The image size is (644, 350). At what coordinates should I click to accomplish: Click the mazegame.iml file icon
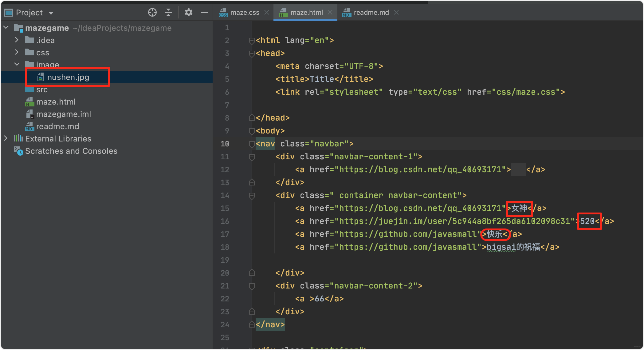click(30, 114)
